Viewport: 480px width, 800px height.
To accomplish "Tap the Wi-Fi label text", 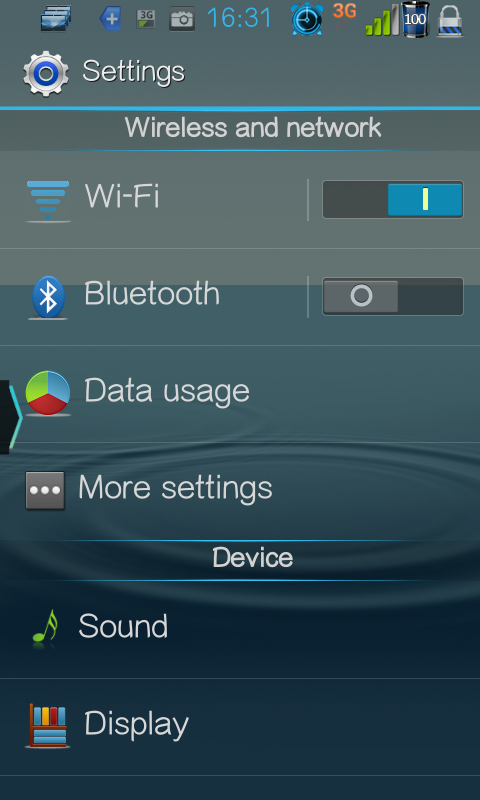I will 122,196.
